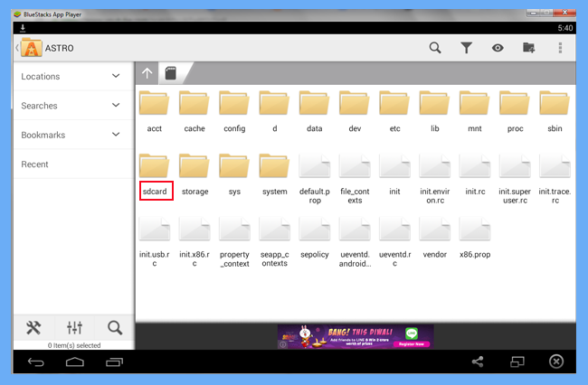
Task: Go up one directory level
Action: pos(147,73)
